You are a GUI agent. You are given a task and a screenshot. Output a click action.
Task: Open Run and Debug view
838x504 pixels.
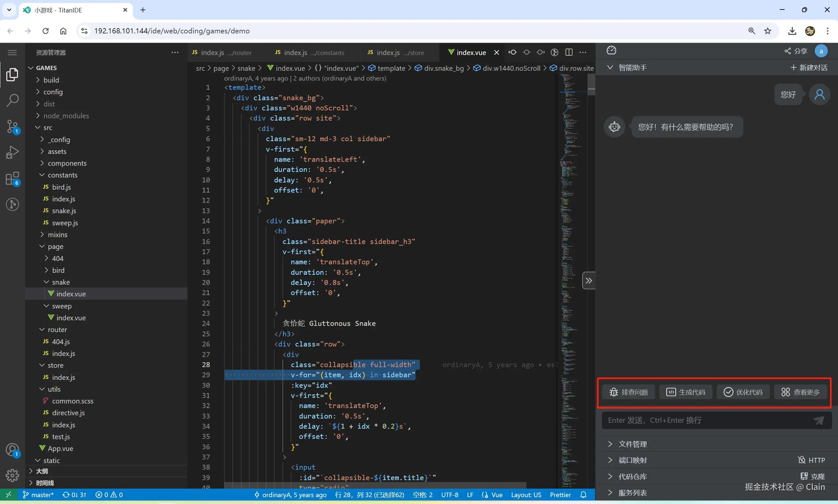[12, 152]
